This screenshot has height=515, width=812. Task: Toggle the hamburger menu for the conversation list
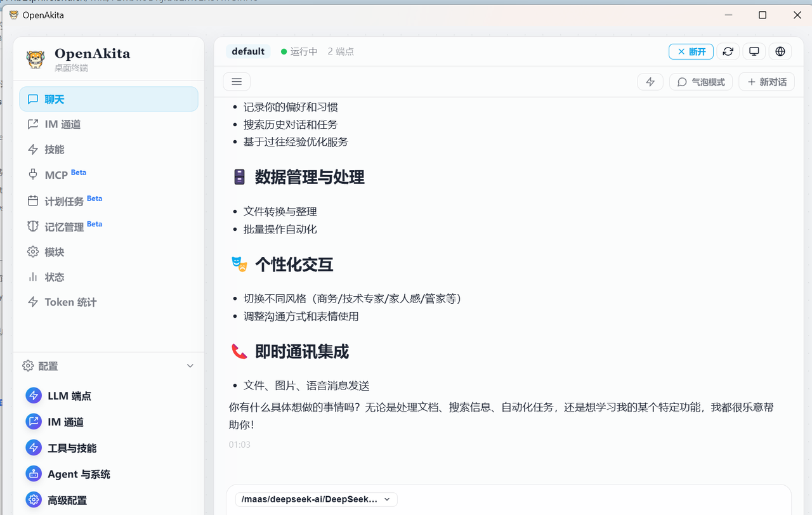coord(237,82)
